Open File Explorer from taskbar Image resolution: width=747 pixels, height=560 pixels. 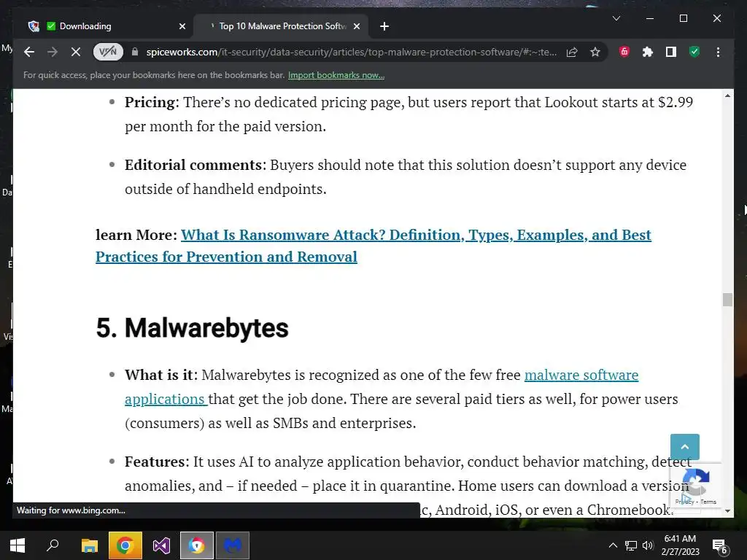[x=89, y=545]
